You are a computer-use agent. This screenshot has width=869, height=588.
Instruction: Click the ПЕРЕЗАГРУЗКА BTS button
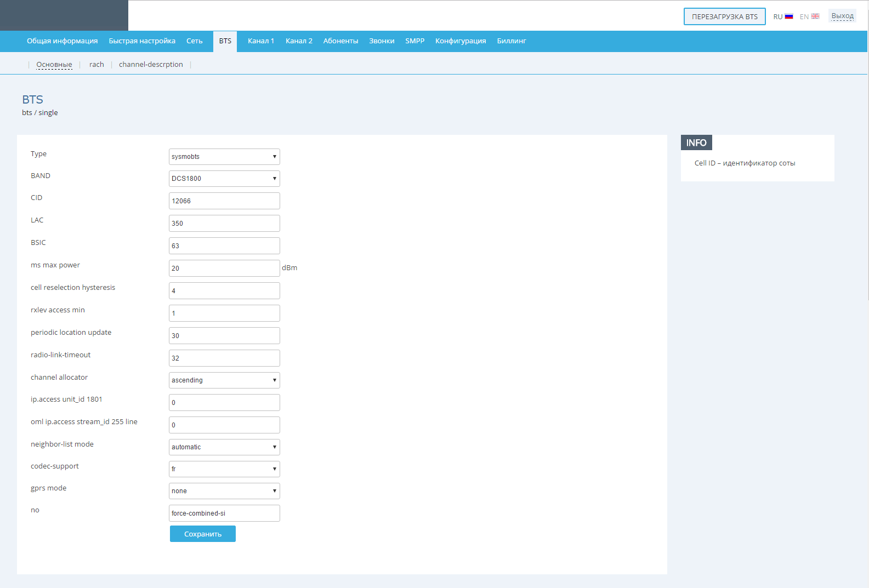(x=725, y=16)
